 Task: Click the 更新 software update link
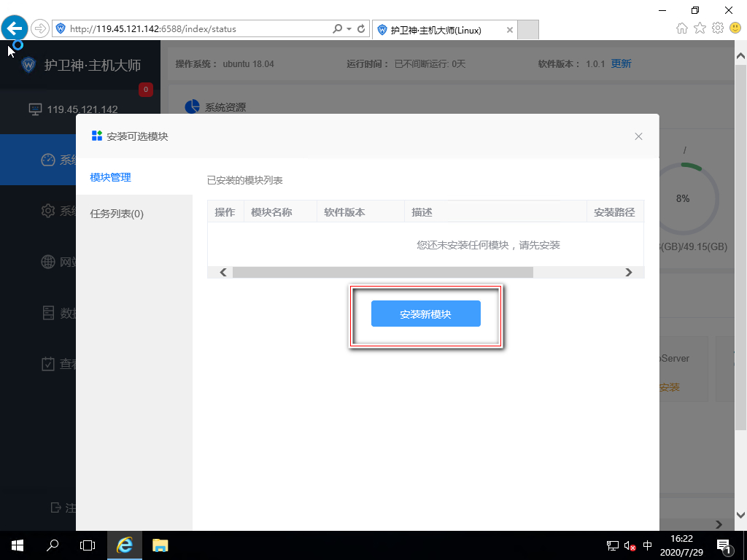[x=622, y=64]
